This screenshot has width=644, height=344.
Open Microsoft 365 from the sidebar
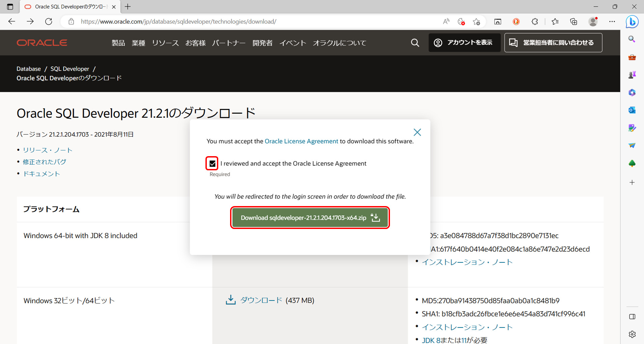(632, 92)
